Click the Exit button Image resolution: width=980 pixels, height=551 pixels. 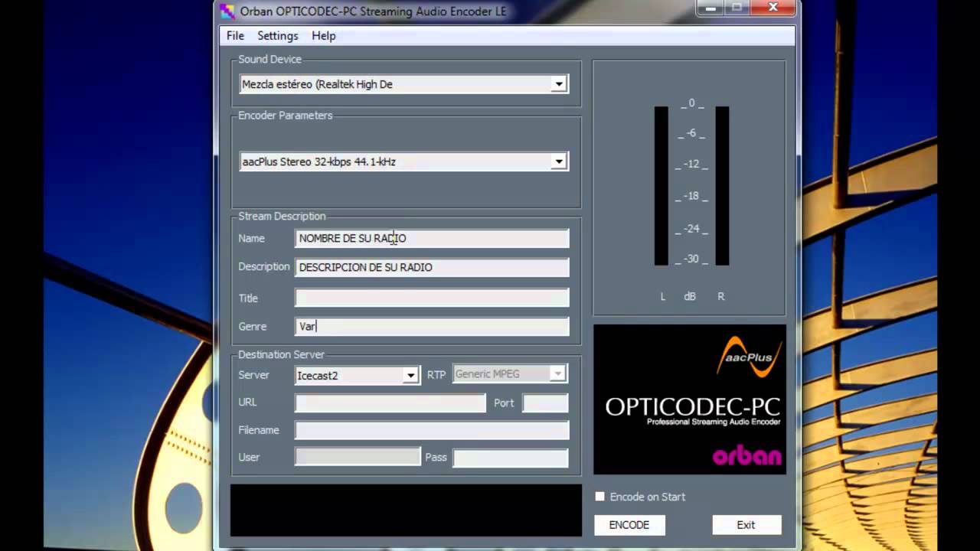click(746, 525)
